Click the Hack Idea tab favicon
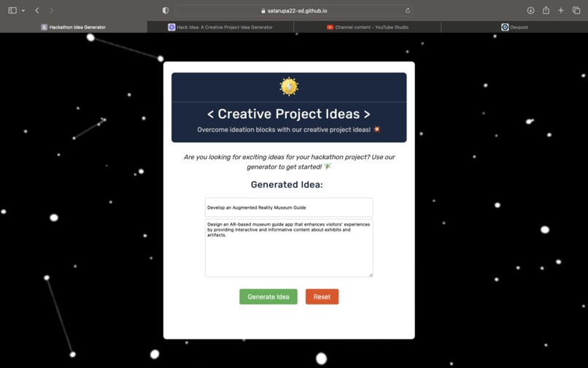This screenshot has width=588, height=368. 171,27
